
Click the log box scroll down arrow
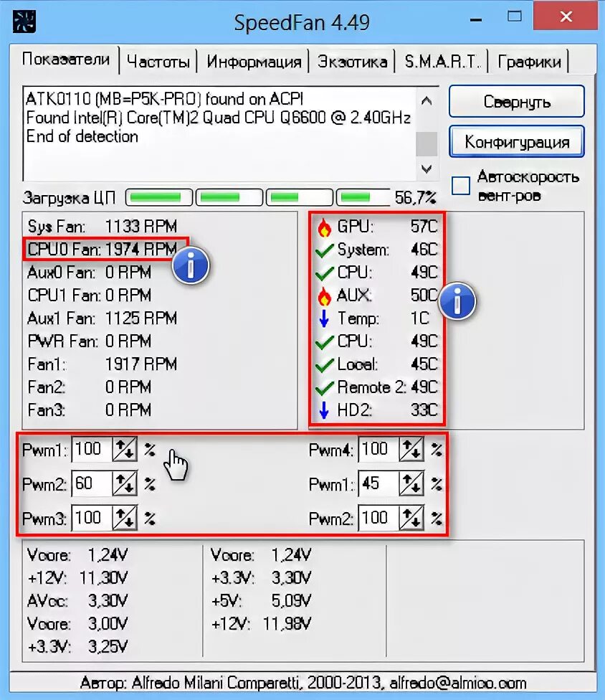click(427, 169)
